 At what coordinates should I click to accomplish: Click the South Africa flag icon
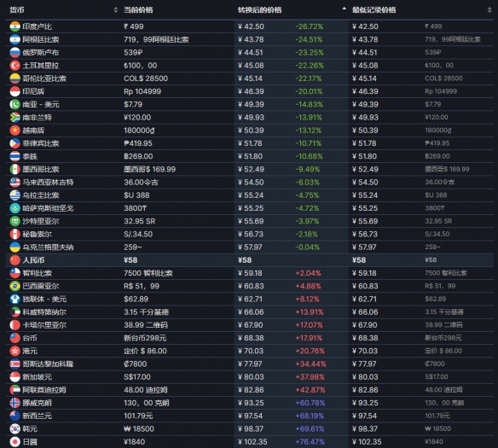click(15, 117)
